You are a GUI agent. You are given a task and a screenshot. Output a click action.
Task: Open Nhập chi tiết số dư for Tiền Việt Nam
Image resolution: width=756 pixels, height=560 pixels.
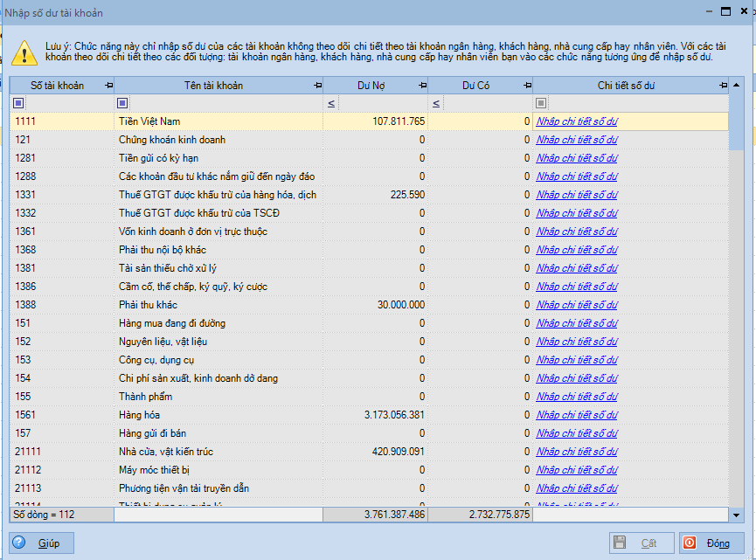pos(577,121)
